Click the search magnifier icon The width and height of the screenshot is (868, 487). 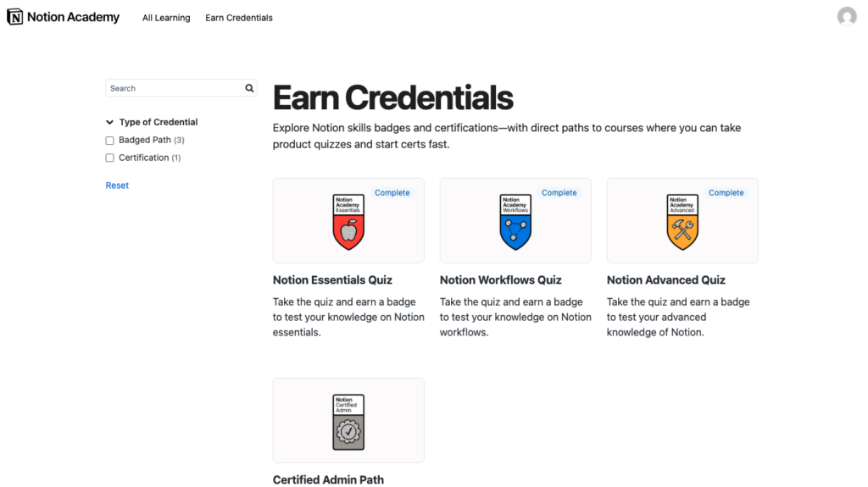click(249, 88)
